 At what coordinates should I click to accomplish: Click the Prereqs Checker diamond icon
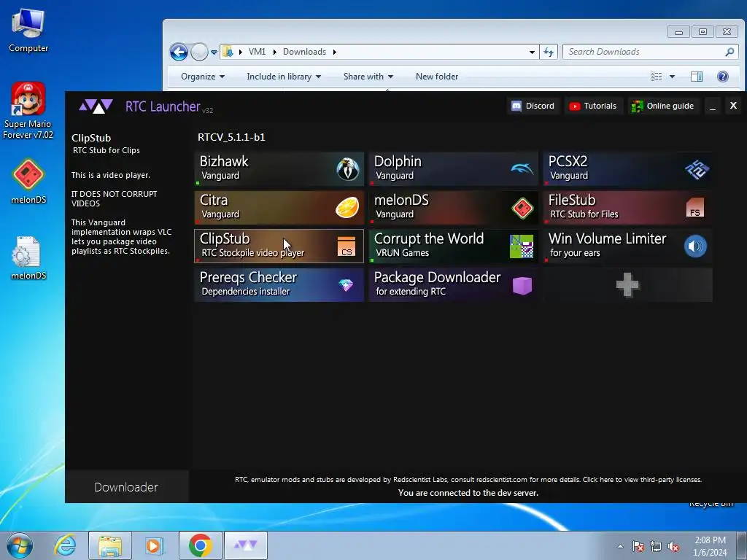(x=346, y=285)
